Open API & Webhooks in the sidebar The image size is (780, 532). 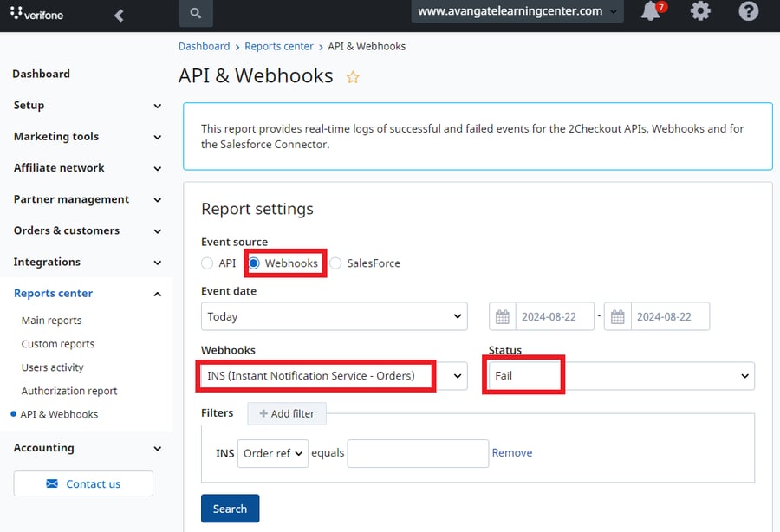59,414
